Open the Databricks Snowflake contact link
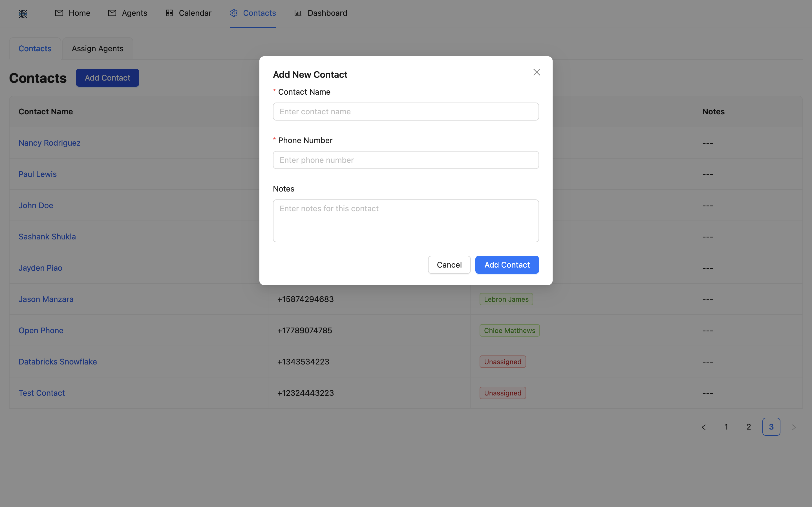812x507 pixels. (x=58, y=362)
